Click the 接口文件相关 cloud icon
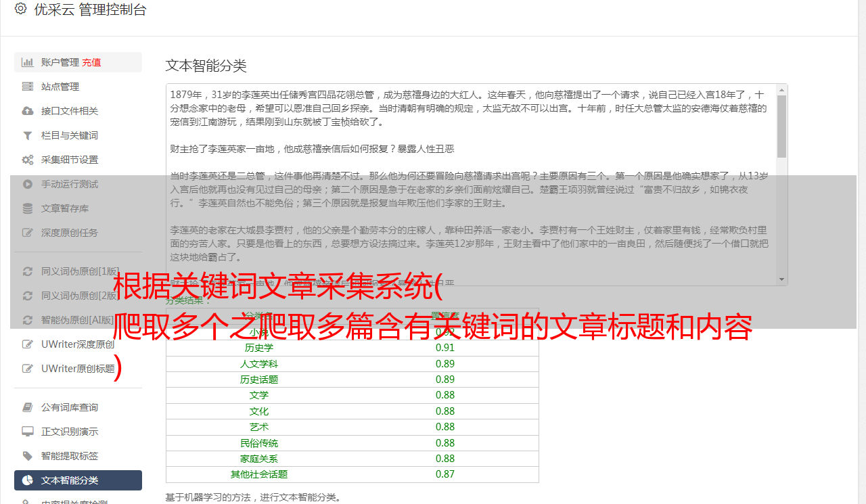Viewport: 866px width, 504px height. tap(28, 111)
